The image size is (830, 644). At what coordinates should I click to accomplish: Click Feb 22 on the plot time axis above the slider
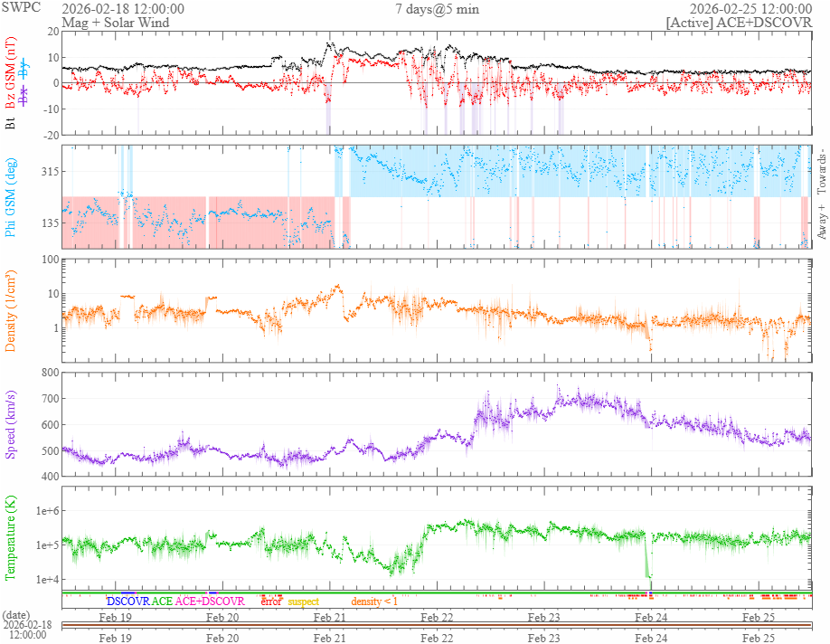(437, 617)
